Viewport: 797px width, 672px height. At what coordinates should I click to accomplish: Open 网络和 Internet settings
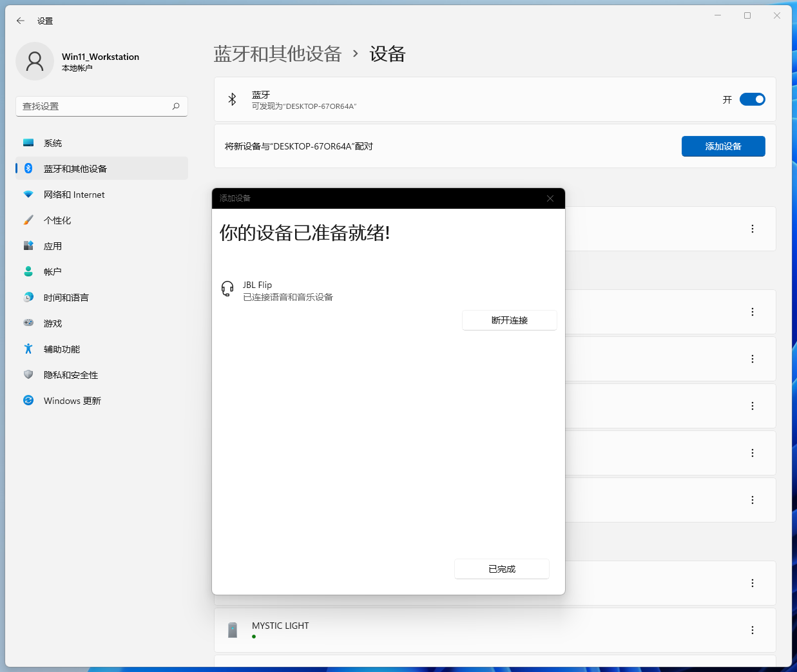(102, 195)
